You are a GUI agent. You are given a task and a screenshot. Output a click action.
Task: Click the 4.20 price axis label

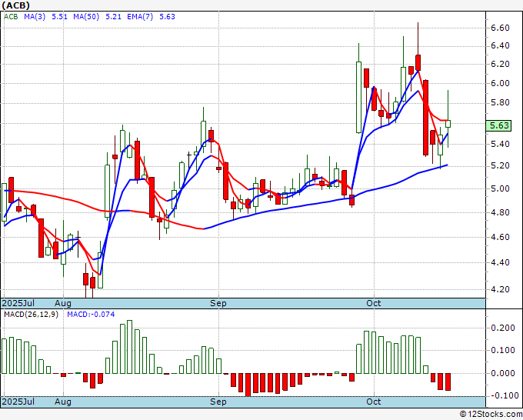click(500, 289)
